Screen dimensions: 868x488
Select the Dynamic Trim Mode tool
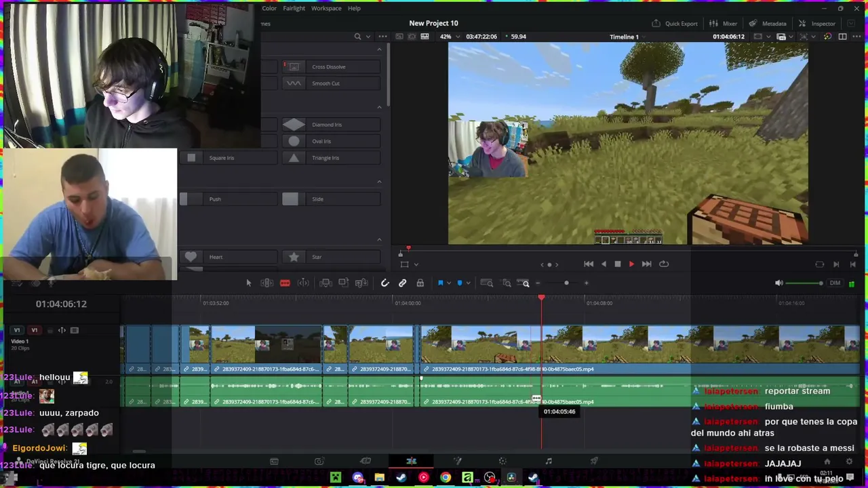click(x=303, y=283)
